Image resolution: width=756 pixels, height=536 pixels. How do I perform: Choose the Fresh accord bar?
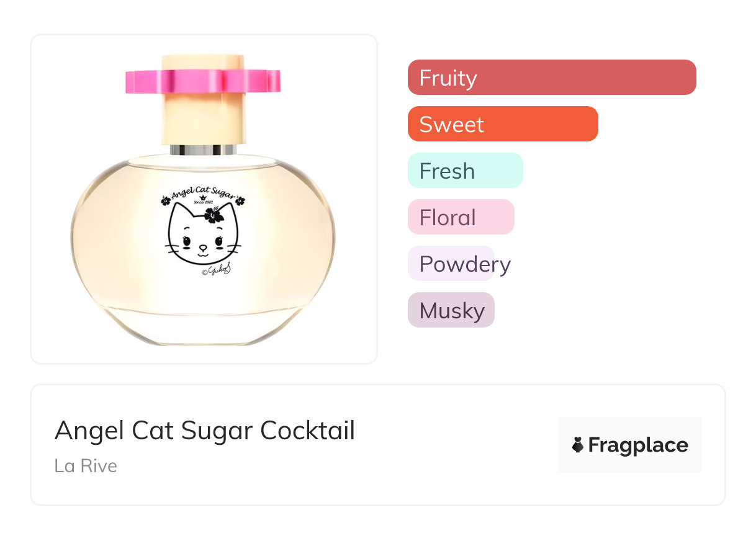[465, 171]
